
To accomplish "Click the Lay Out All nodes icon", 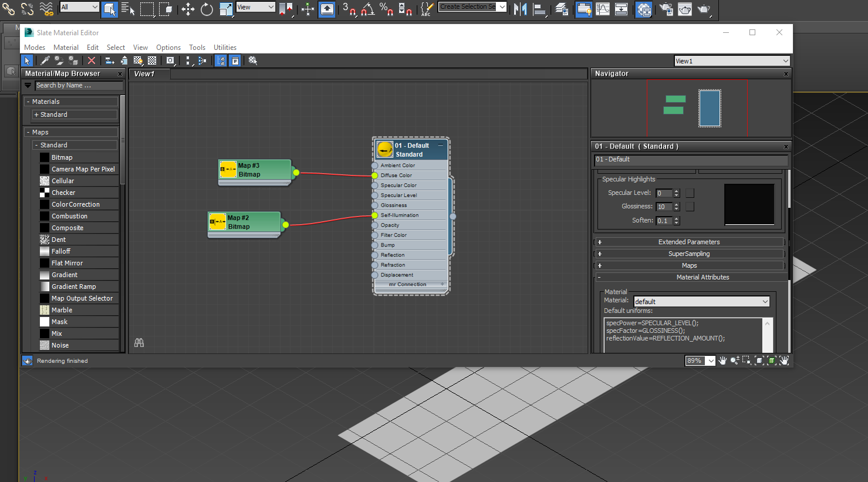I will pyautogui.click(x=188, y=60).
